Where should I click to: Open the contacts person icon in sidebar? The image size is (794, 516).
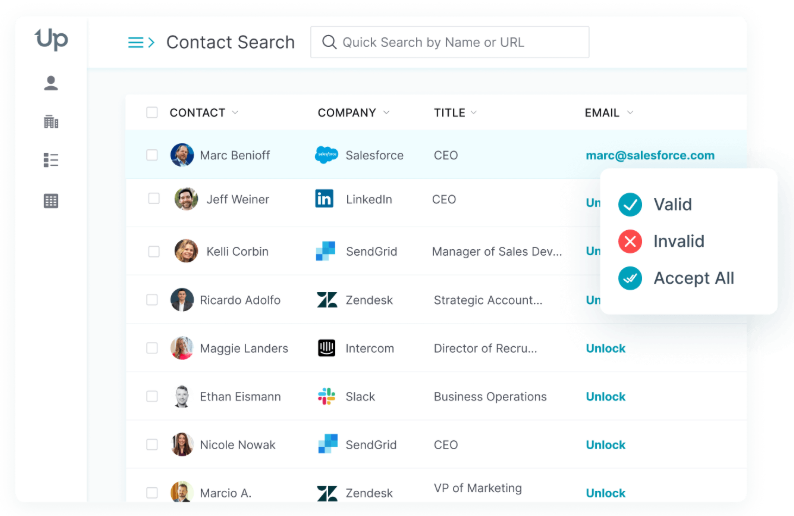(51, 83)
